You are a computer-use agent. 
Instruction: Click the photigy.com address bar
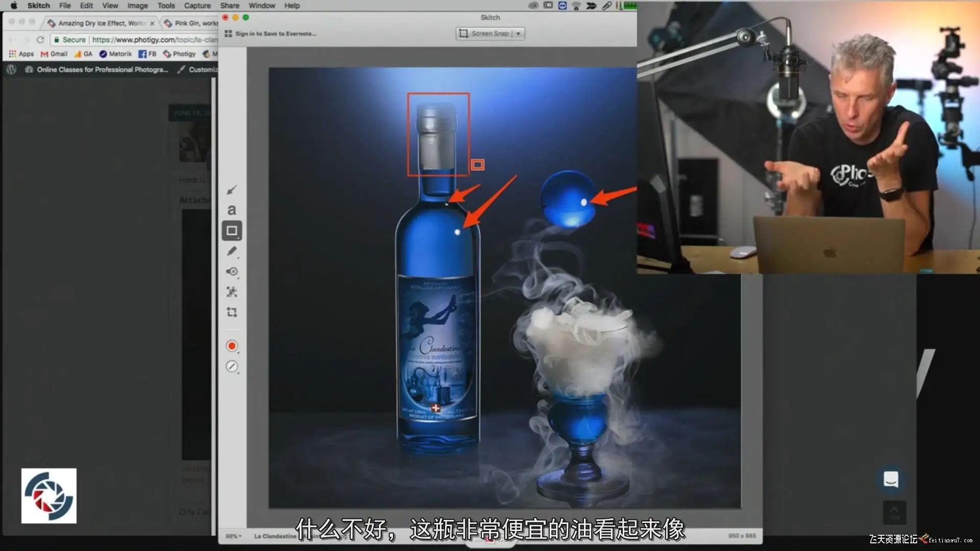click(153, 40)
